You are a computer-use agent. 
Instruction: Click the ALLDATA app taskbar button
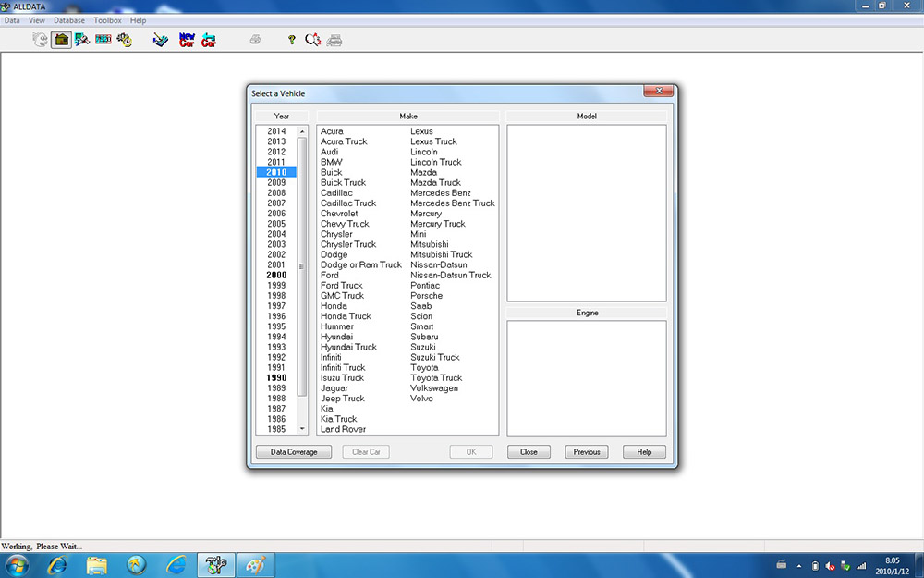coord(215,566)
